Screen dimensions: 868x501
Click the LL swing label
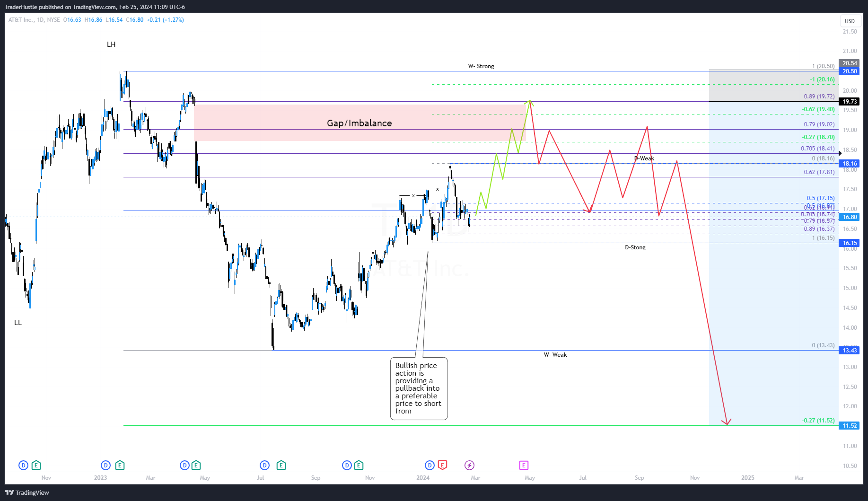click(18, 323)
